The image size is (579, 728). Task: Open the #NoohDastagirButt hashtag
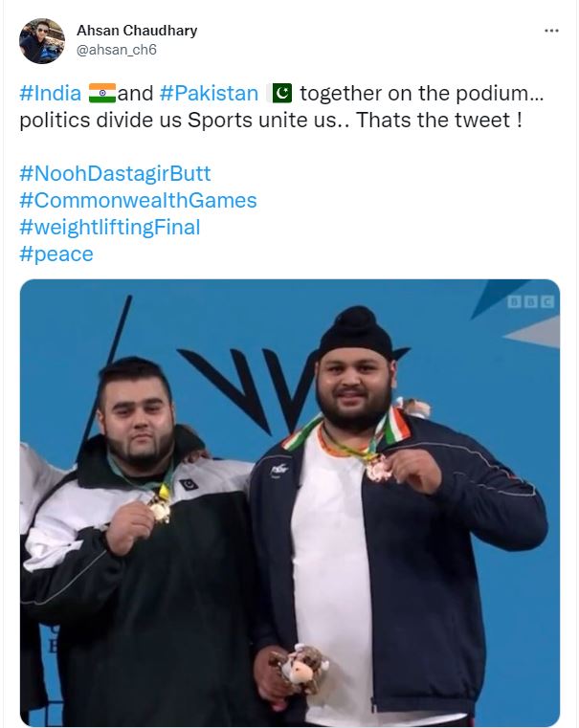pos(115,174)
